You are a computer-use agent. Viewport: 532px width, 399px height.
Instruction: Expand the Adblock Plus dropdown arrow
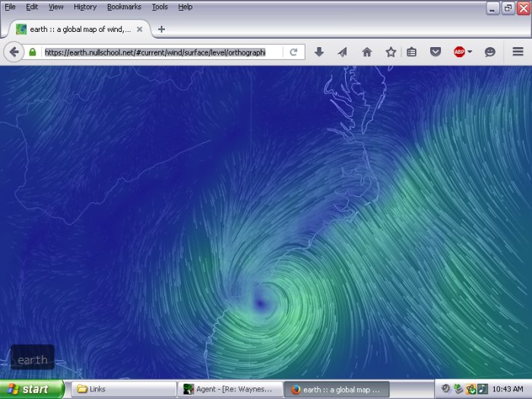(x=470, y=52)
